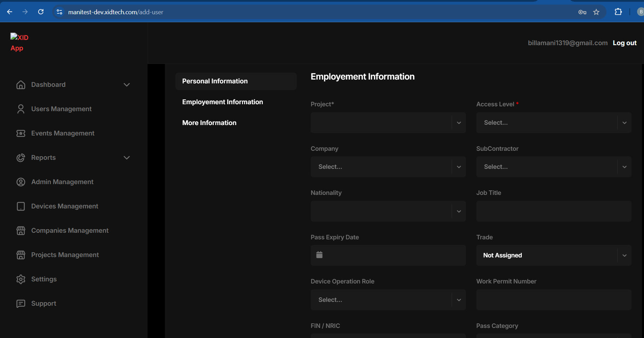Open the Trade dropdown showing Not Assigned
Screen dimensions: 644x338
point(553,255)
